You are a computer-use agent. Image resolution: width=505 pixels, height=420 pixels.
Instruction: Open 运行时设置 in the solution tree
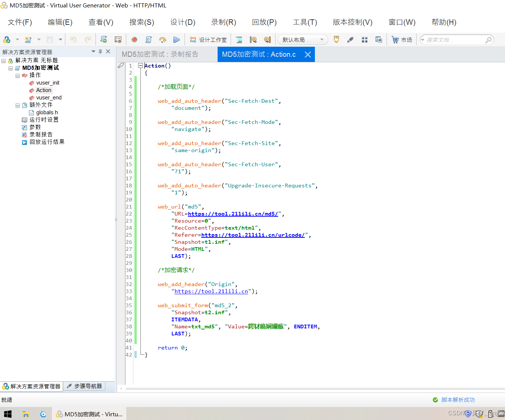click(44, 120)
